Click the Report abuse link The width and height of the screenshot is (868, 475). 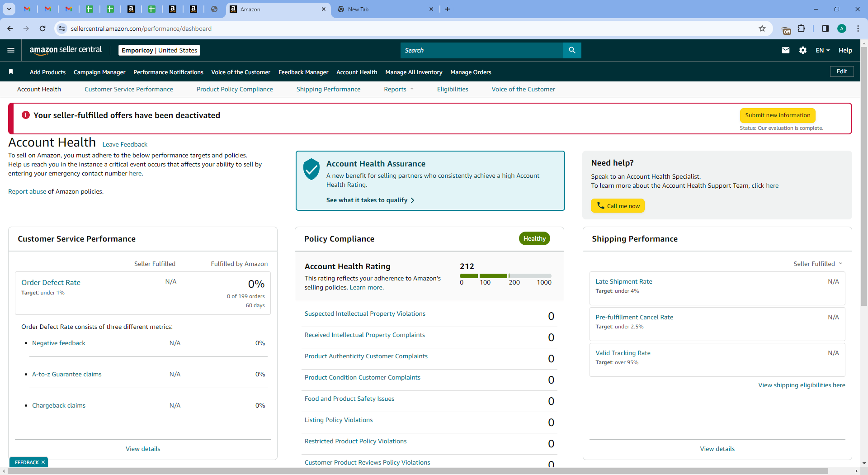27,191
